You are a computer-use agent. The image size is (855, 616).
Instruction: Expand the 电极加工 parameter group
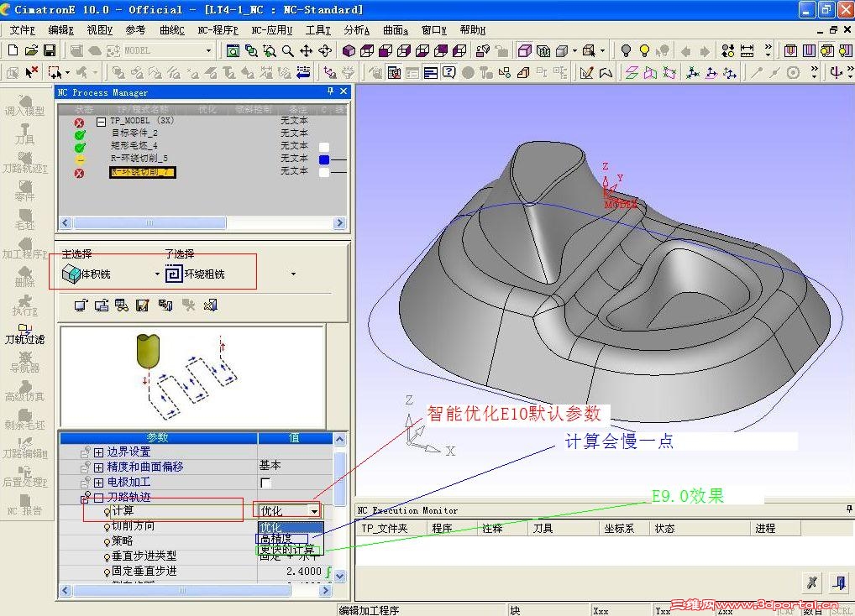[x=98, y=483]
